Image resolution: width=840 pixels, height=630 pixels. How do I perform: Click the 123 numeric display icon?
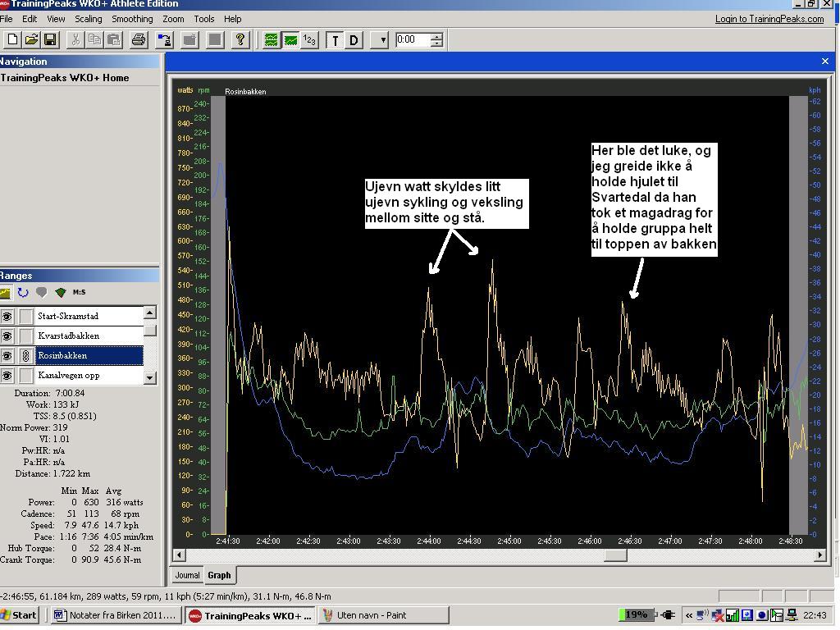[309, 39]
